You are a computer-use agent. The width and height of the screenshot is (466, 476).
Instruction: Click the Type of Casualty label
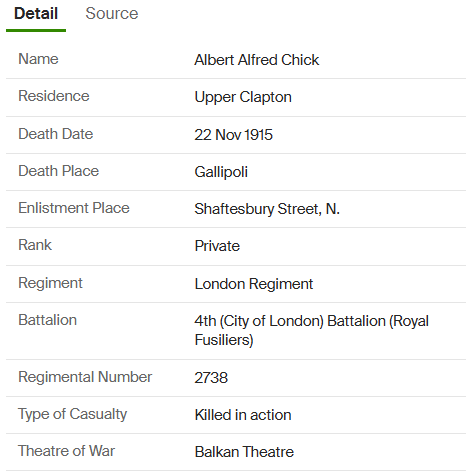[x=72, y=415]
